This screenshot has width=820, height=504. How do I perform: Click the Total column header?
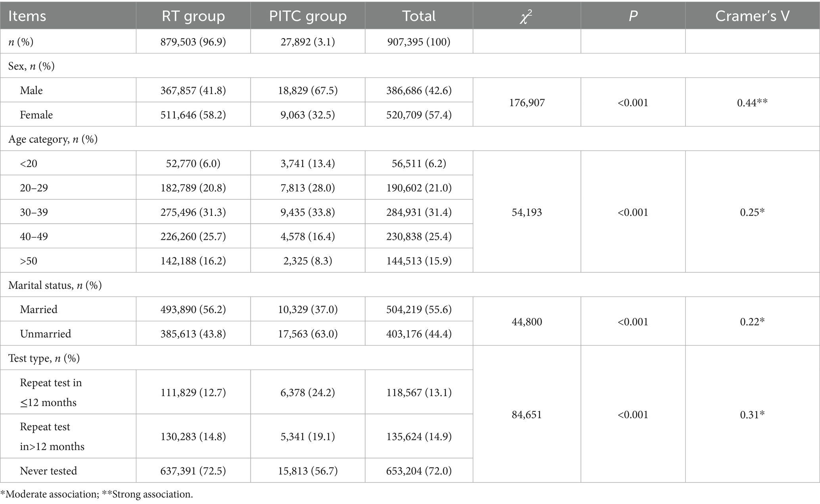(x=419, y=16)
